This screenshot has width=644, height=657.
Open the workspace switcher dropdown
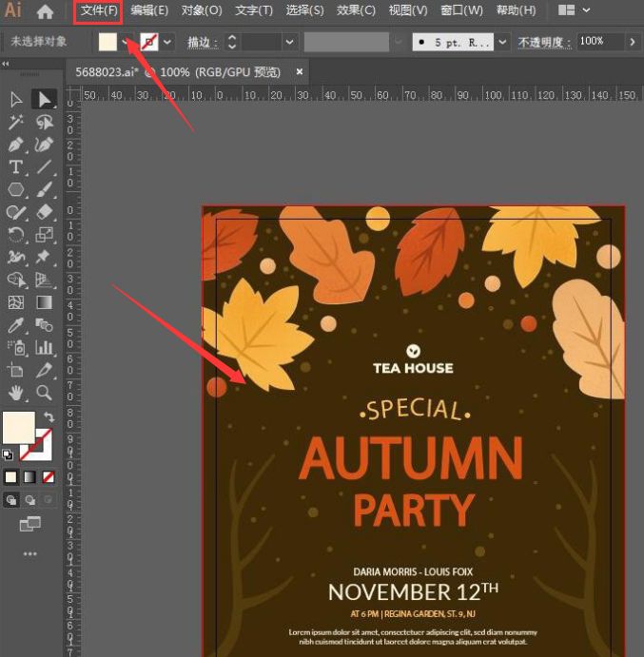pos(575,10)
